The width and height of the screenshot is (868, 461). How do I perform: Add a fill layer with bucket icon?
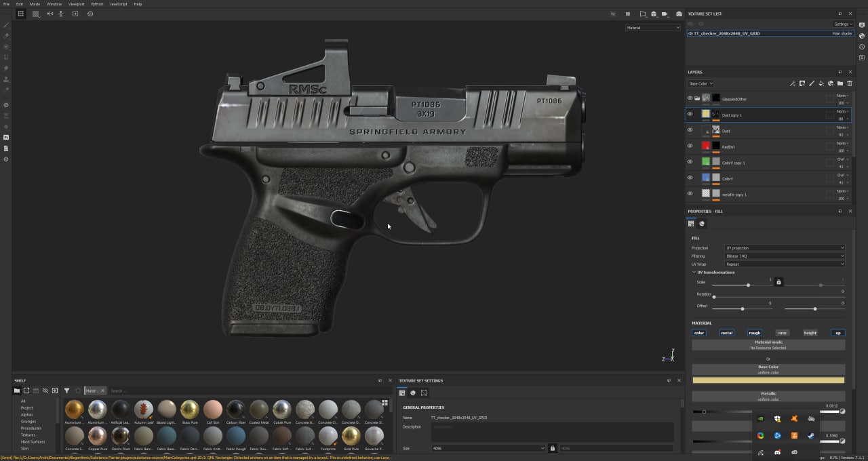[x=821, y=83]
